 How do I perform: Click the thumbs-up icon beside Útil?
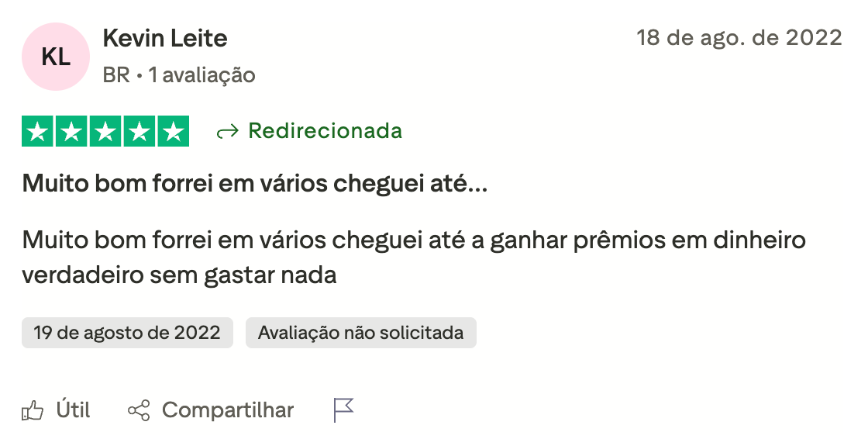(x=32, y=411)
